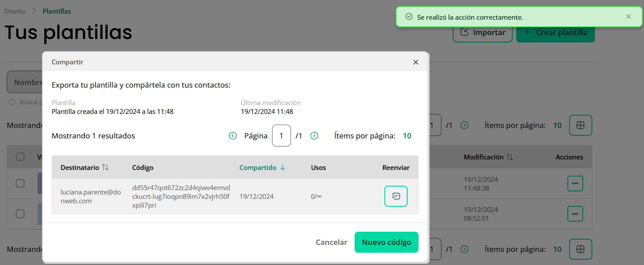Close the Compartir dialog
The width and height of the screenshot is (644, 265).
click(x=415, y=62)
